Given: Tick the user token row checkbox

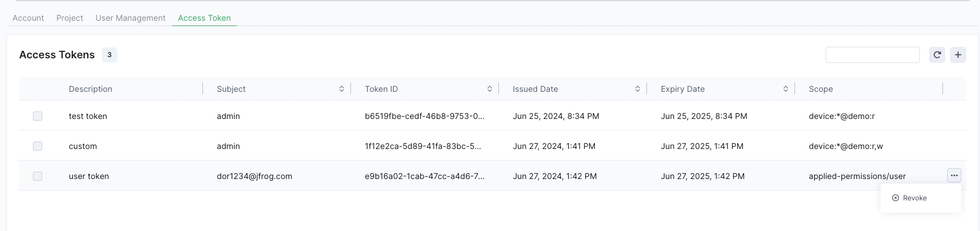Looking at the screenshot, I should [38, 176].
